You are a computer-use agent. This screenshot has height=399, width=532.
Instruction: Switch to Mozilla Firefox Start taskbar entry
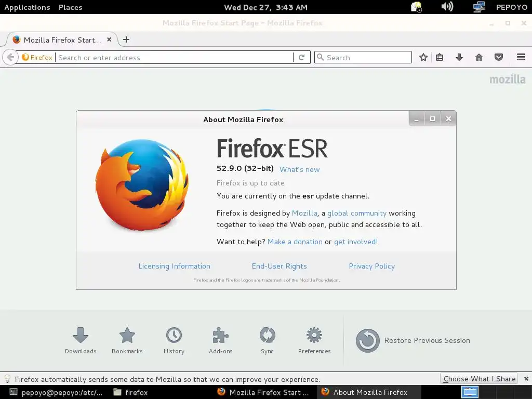click(263, 392)
